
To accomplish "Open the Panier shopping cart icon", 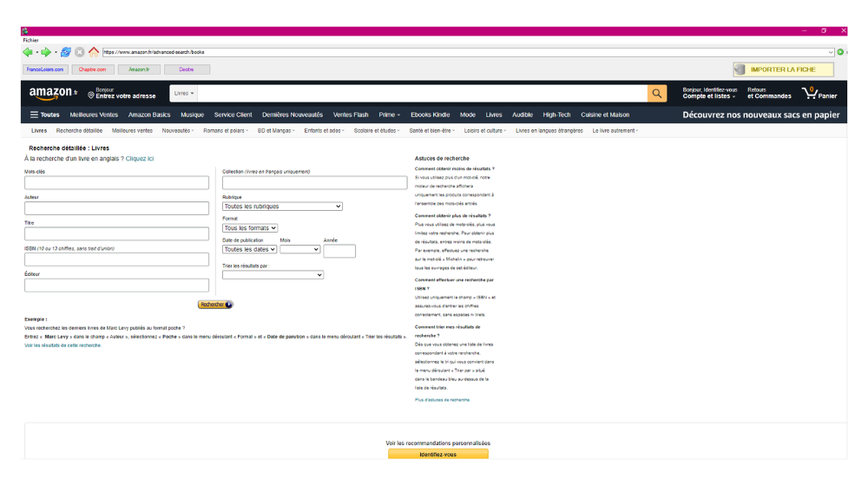I will pyautogui.click(x=819, y=93).
